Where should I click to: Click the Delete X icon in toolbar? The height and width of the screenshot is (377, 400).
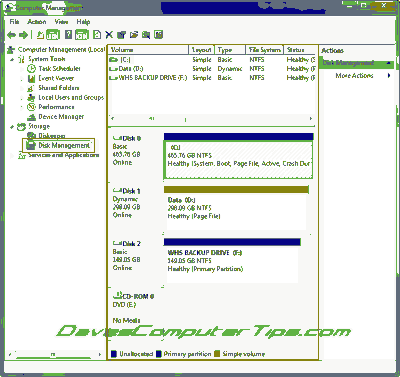pyautogui.click(x=109, y=35)
